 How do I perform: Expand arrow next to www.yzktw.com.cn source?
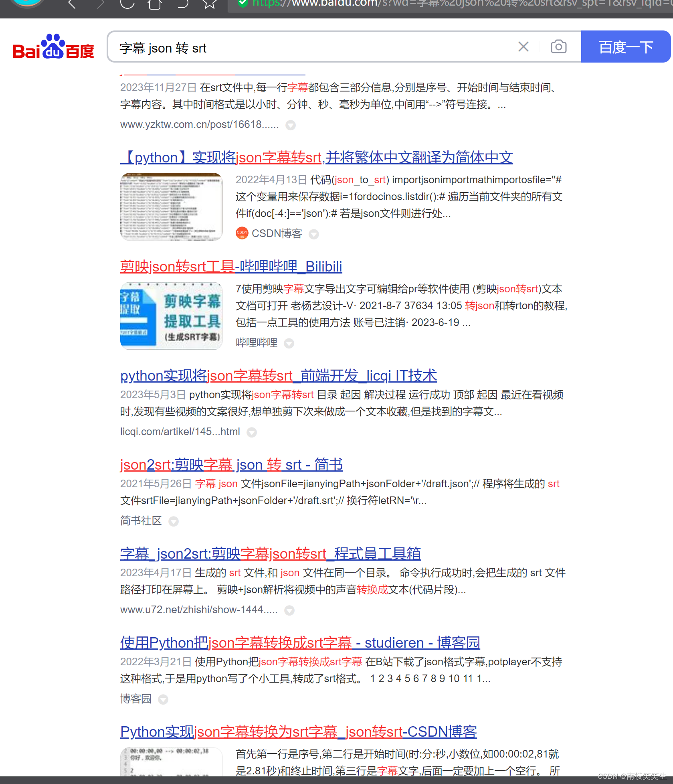pyautogui.click(x=291, y=126)
